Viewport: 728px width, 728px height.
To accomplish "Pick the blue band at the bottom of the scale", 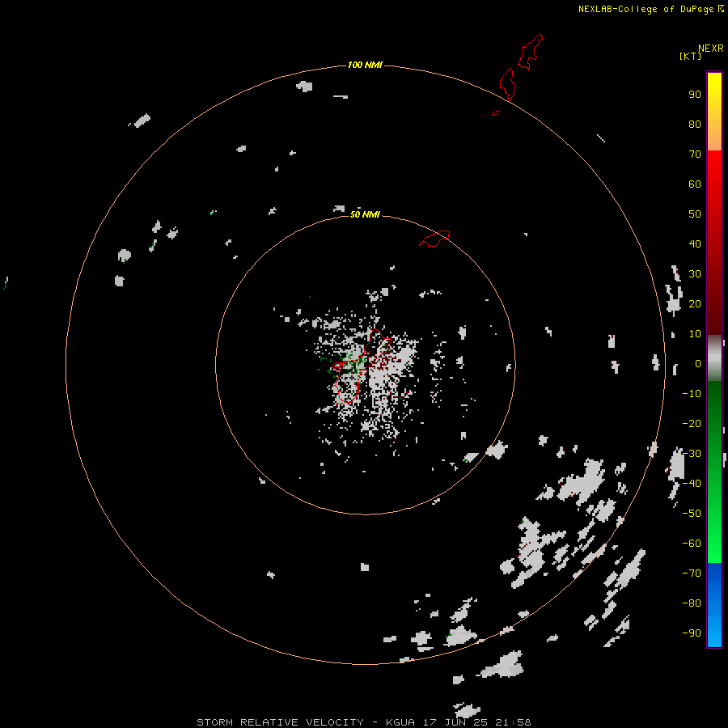I will (x=714, y=605).
